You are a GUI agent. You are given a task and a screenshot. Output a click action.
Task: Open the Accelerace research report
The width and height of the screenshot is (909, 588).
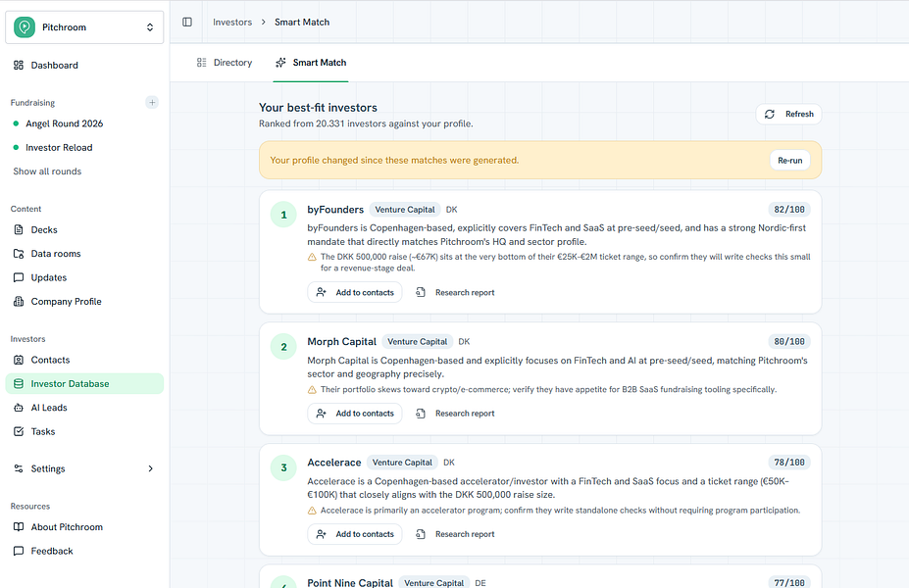455,534
